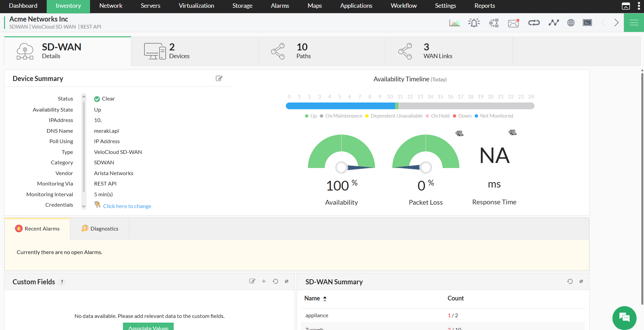The width and height of the screenshot is (644, 330).
Task: Pin or collapse the Custom Fields widget
Action: pos(287,281)
